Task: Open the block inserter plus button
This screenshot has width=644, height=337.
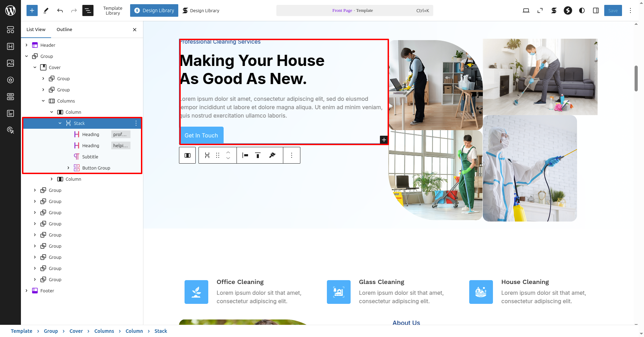Action: [x=32, y=10]
